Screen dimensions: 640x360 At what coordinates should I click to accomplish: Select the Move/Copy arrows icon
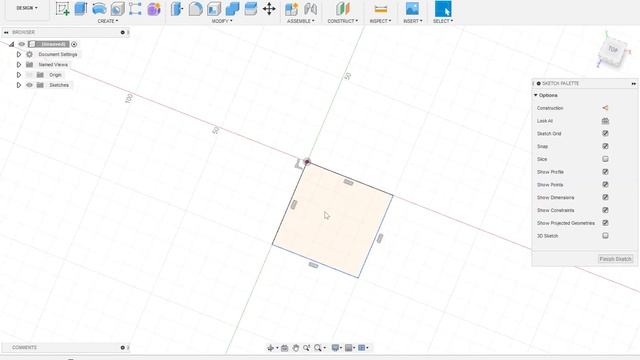[269, 9]
